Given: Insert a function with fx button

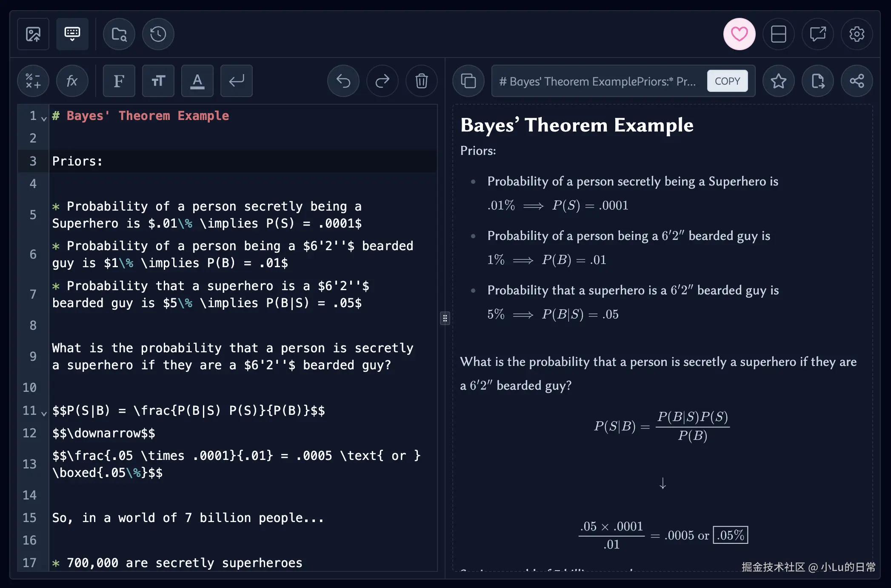Looking at the screenshot, I should click(72, 81).
